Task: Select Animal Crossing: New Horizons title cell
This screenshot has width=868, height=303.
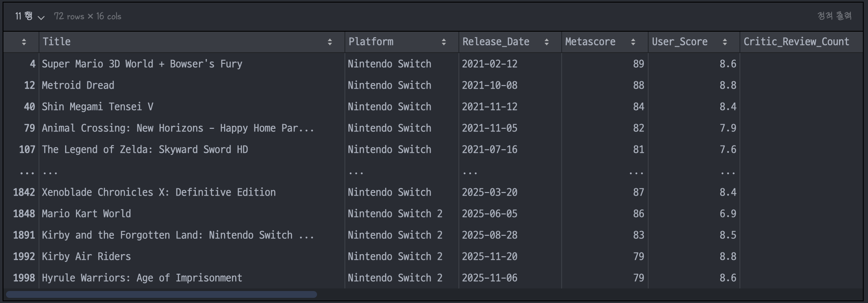Action: [192, 128]
